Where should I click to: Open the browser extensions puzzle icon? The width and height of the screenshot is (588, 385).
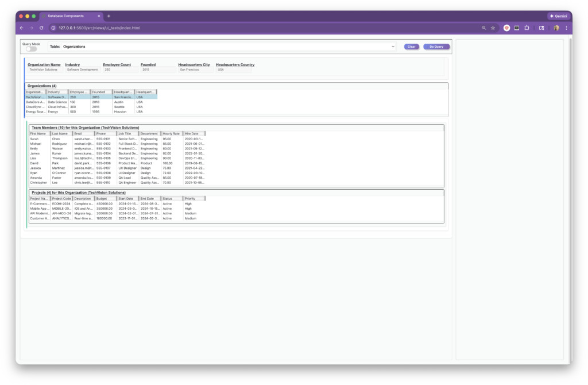tap(527, 28)
